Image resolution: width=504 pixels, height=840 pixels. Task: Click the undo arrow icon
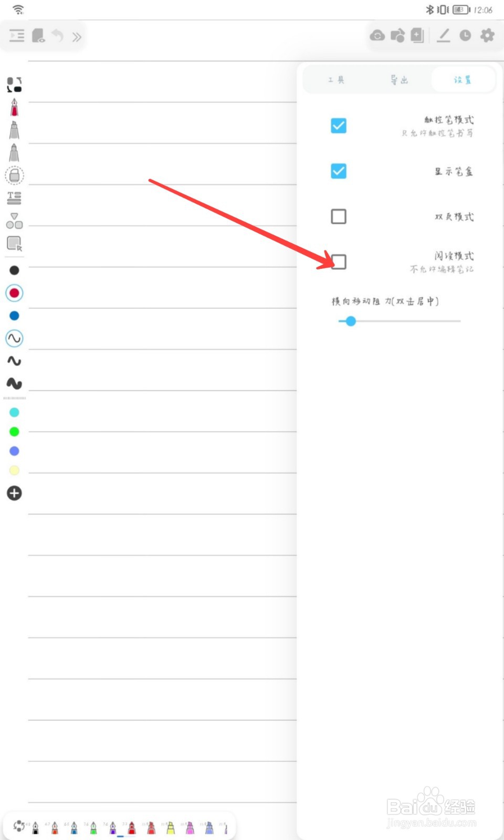pos(57,36)
